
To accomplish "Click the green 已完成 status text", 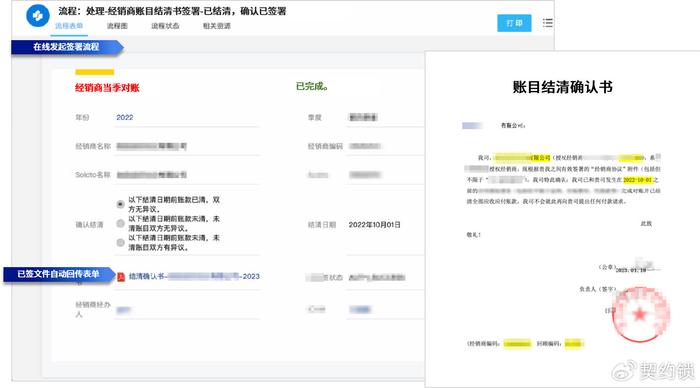I will pyautogui.click(x=312, y=86).
